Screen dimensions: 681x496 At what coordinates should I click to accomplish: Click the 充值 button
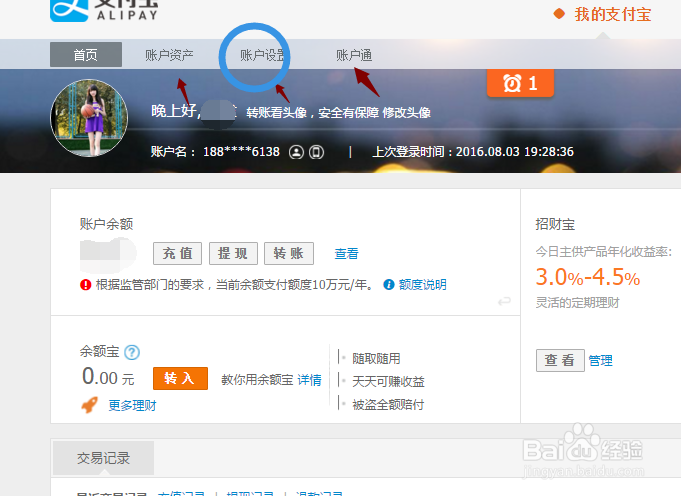point(177,253)
